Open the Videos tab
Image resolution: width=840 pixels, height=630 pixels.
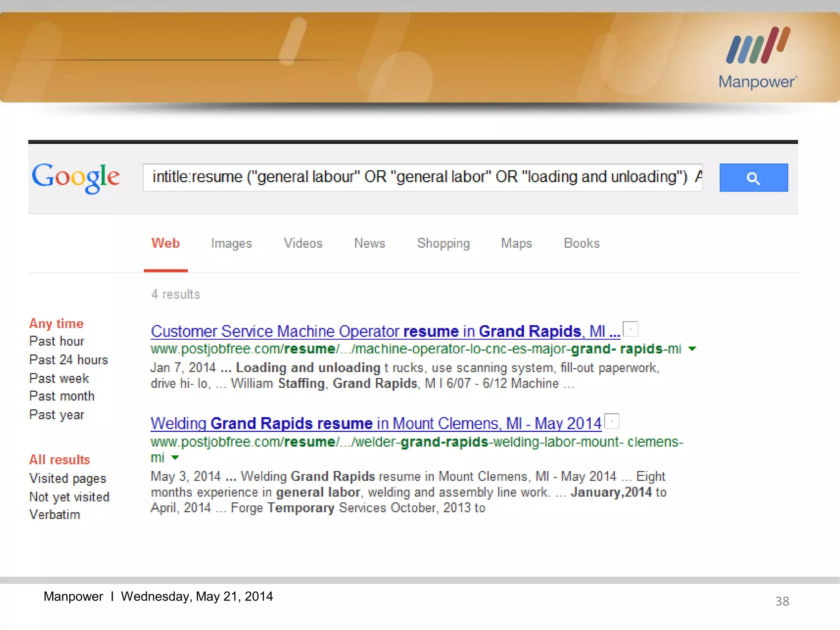point(303,243)
